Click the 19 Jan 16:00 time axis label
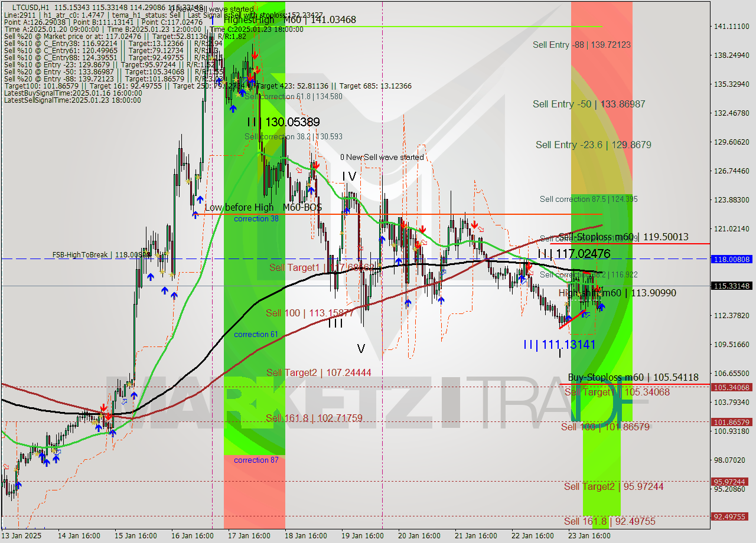756x543 pixels. (x=362, y=536)
